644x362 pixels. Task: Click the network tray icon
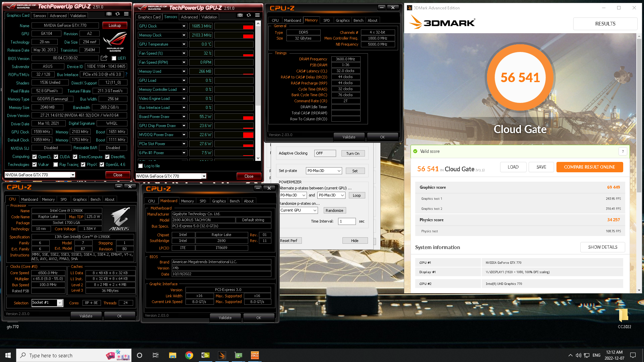[x=587, y=355]
